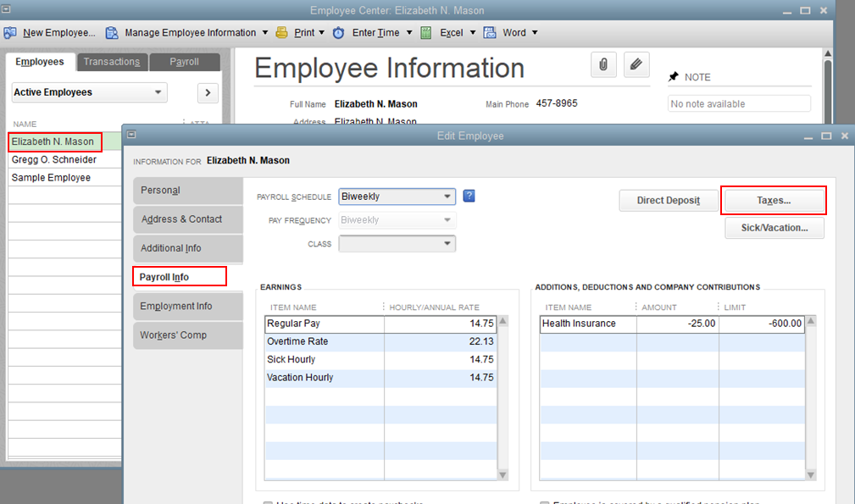The height and width of the screenshot is (504, 855).
Task: Toggle the qualified pension plan checkbox
Action: pyautogui.click(x=545, y=502)
